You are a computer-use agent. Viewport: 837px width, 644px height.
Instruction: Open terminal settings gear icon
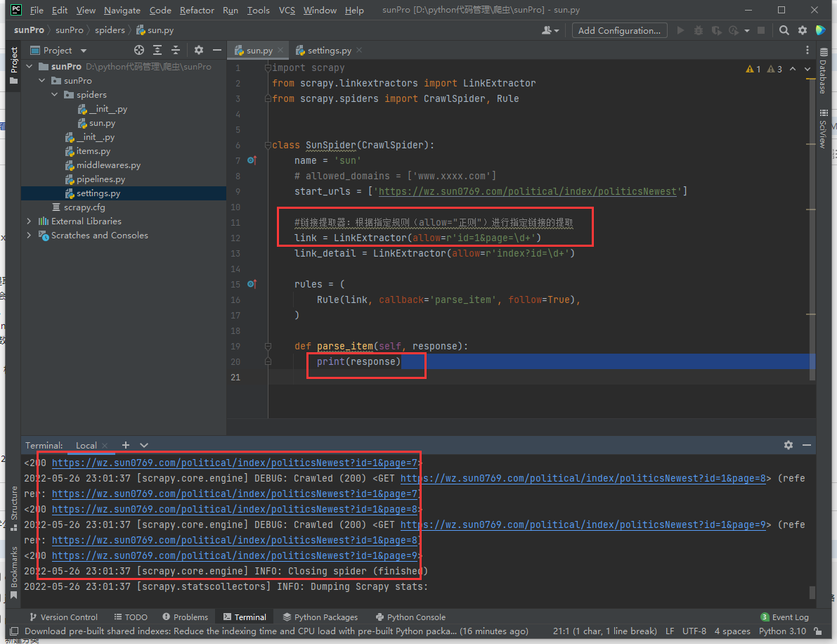tap(789, 445)
